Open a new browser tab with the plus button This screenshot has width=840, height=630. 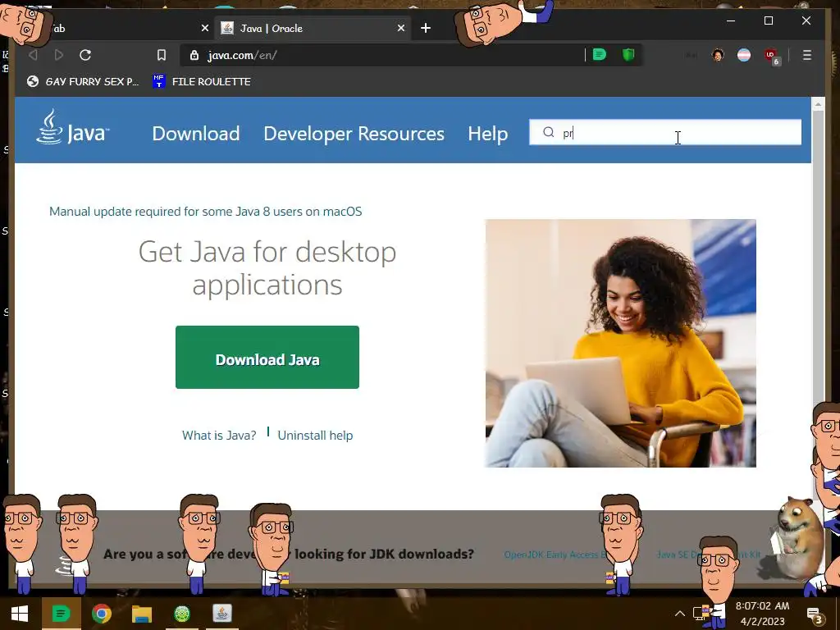(x=426, y=29)
